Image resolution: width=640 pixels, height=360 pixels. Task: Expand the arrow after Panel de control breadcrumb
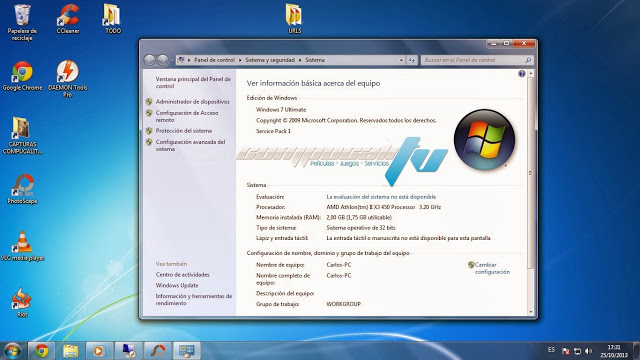pyautogui.click(x=240, y=60)
